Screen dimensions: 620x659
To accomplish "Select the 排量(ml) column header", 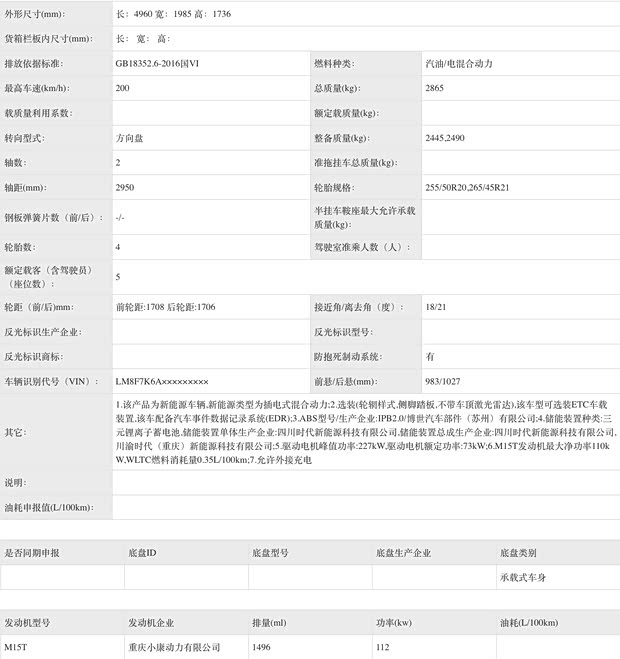I will 269,622.
